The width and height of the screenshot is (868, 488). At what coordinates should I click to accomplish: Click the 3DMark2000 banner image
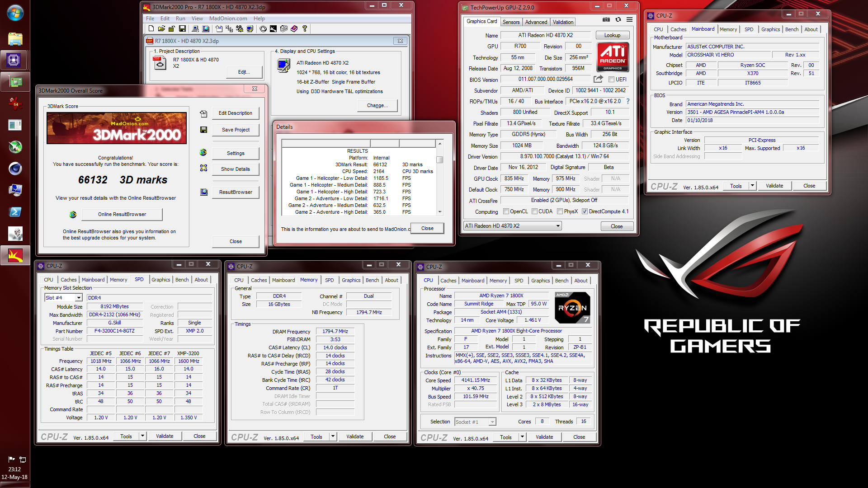117,128
